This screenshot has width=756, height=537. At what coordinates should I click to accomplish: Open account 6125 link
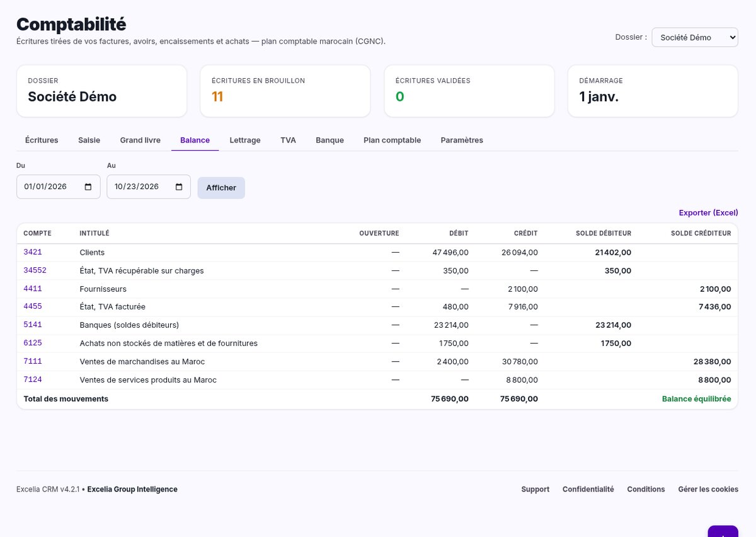click(33, 344)
